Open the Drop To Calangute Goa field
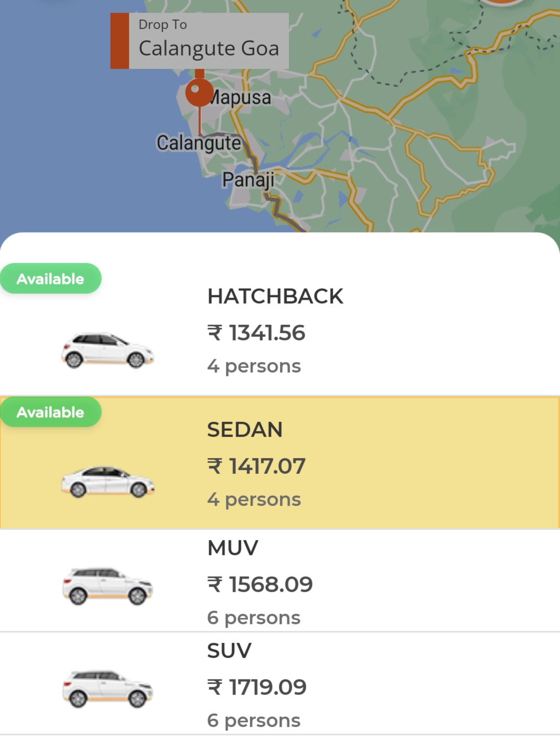 click(x=199, y=41)
